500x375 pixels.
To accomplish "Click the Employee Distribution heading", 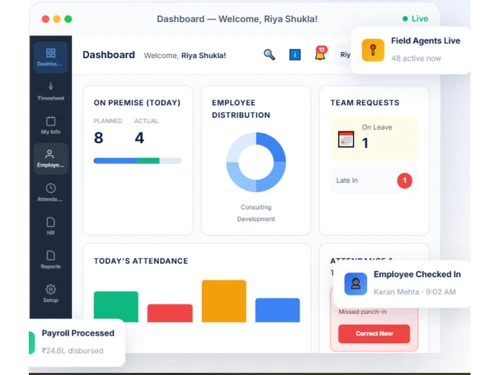I will click(241, 109).
